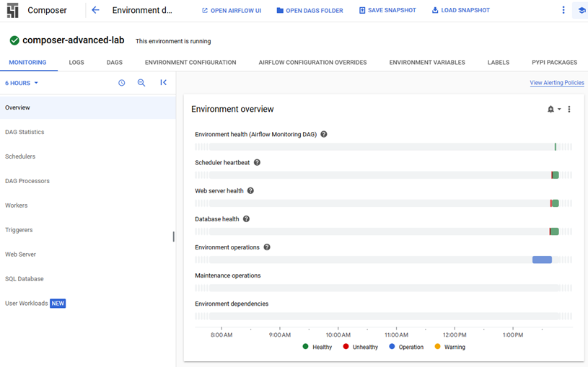Open the Environment Variables tab
588x367 pixels.
[427, 62]
